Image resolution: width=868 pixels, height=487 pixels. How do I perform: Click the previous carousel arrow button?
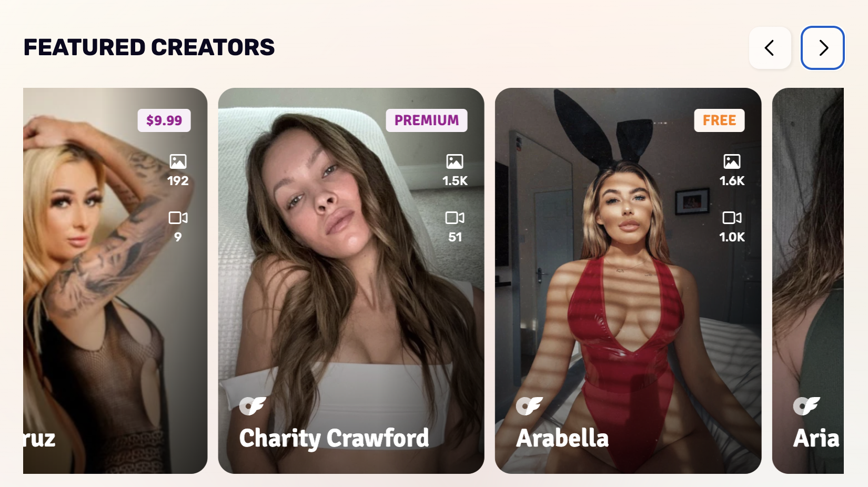770,48
